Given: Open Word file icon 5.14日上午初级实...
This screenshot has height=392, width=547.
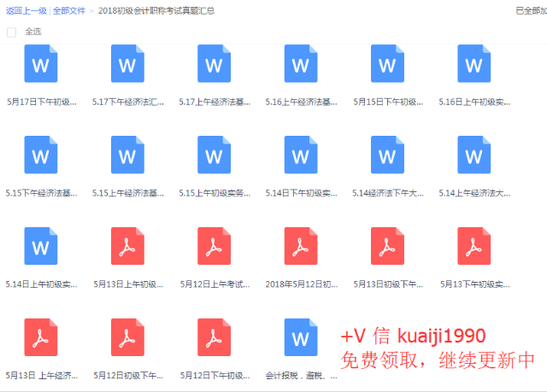Looking at the screenshot, I should pyautogui.click(x=41, y=246).
